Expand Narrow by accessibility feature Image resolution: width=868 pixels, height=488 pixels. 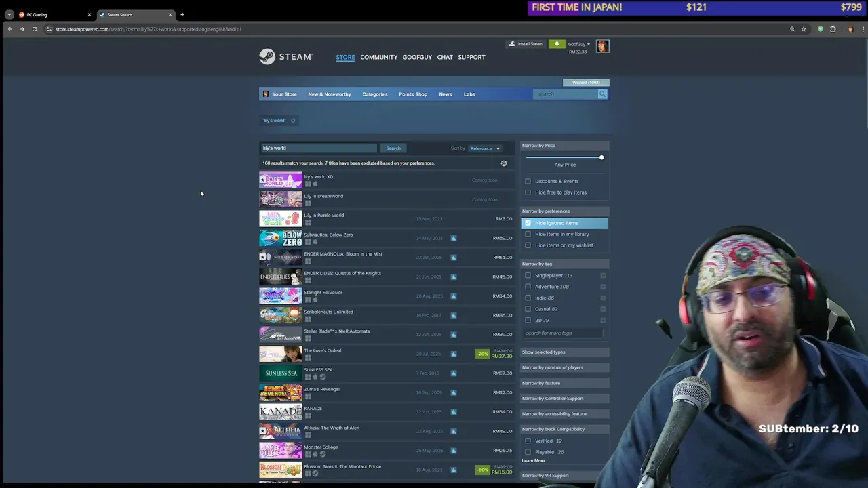(564, 414)
